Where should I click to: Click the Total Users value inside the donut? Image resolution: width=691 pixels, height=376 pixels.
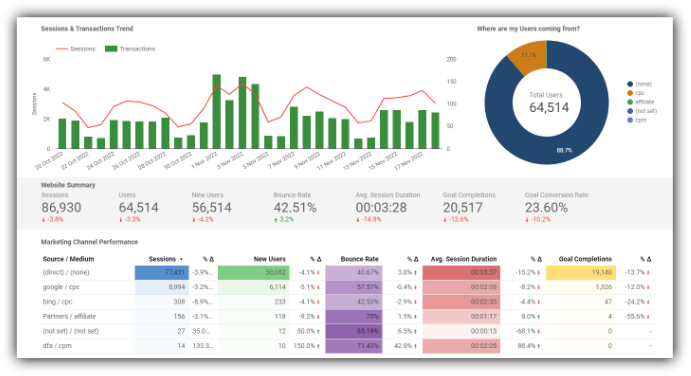[x=549, y=108]
